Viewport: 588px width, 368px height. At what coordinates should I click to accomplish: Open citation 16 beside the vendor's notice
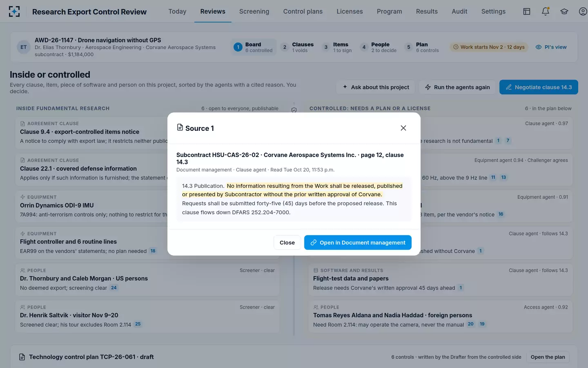(x=501, y=214)
